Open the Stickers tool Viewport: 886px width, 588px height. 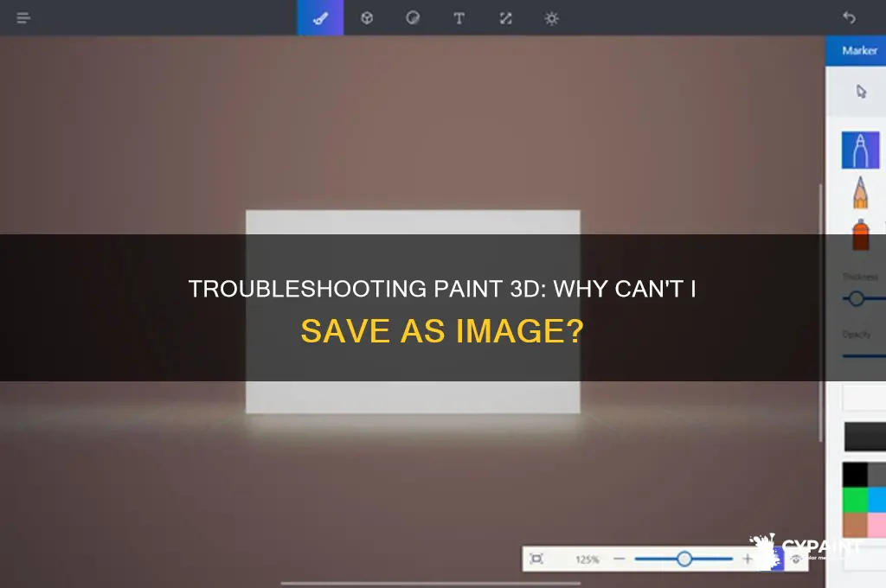coord(413,18)
